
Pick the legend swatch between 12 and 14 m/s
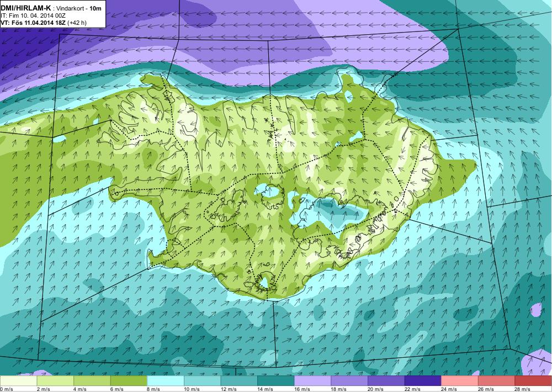(239, 381)
